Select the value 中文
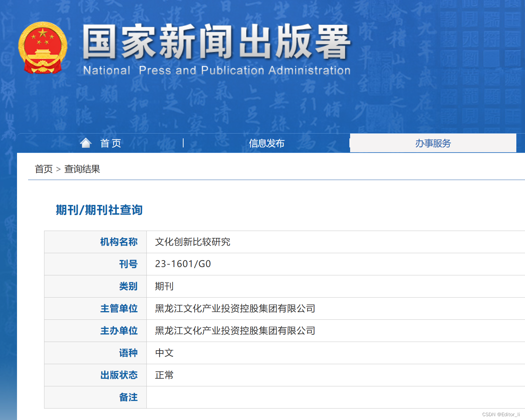Screen dimensions: 525x420 click(164, 353)
